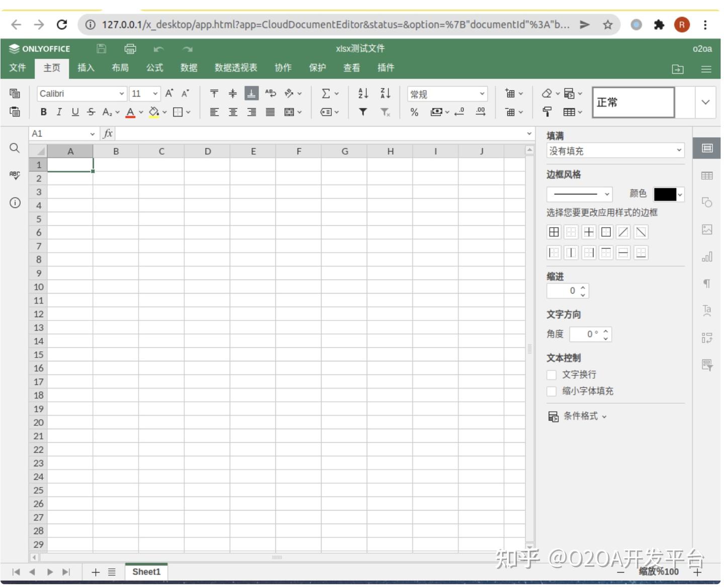
Task: Enable 文字换行 text wrapping
Action: [x=551, y=374]
